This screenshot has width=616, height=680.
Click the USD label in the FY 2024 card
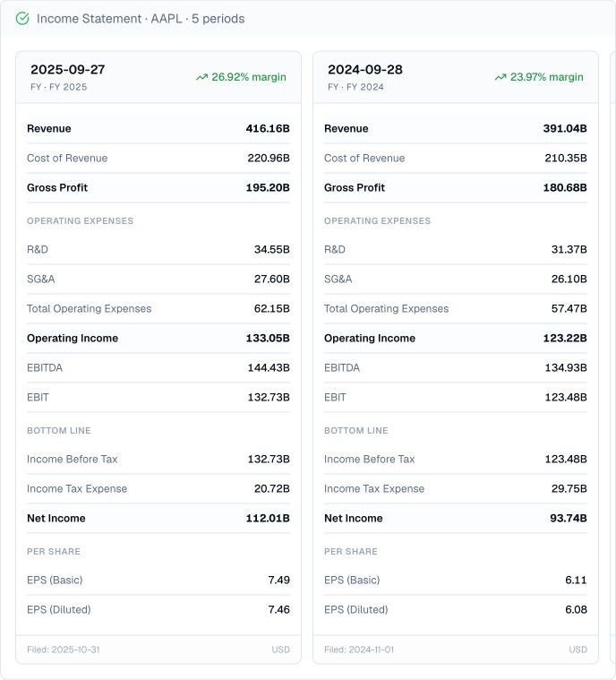pos(577,650)
